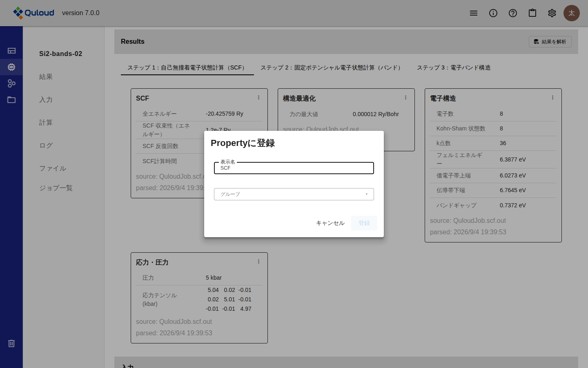Open the trash icon in sidebar
The width and height of the screenshot is (588, 368).
coord(11,343)
